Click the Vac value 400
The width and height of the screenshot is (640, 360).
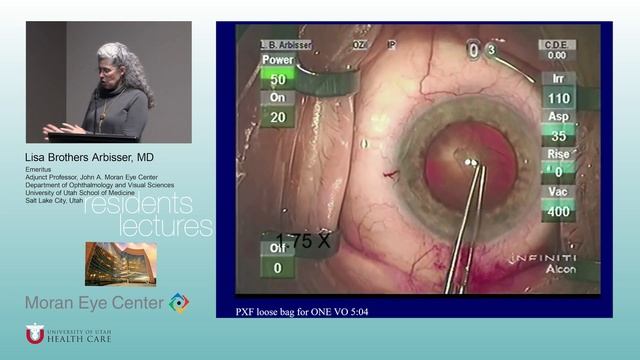pos(559,211)
